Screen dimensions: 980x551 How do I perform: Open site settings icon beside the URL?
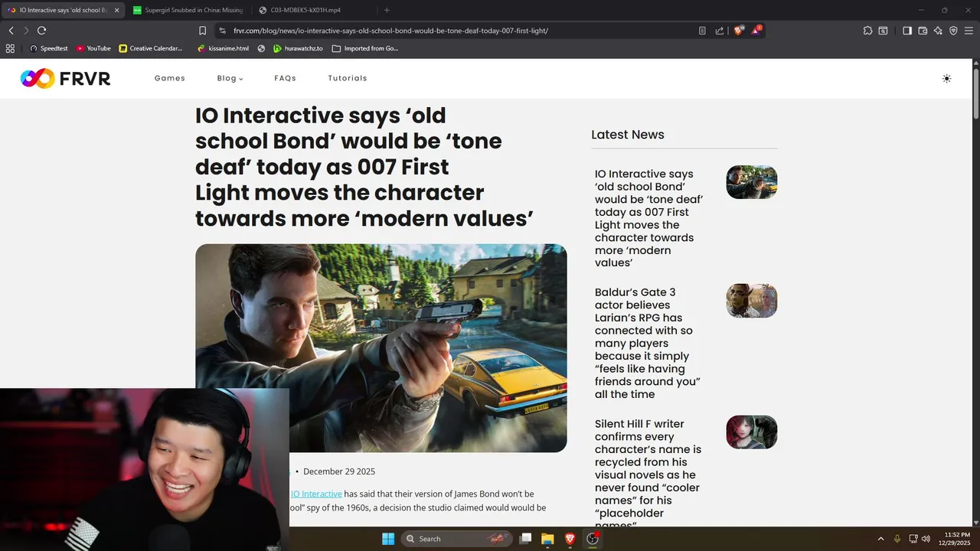[x=222, y=31]
